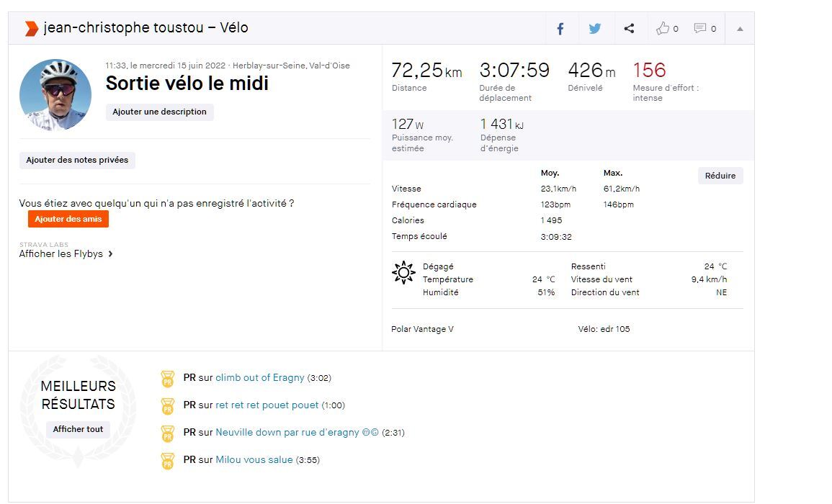The width and height of the screenshot is (832, 504).
Task: Collapse the activity card with top arrow
Action: tap(740, 30)
